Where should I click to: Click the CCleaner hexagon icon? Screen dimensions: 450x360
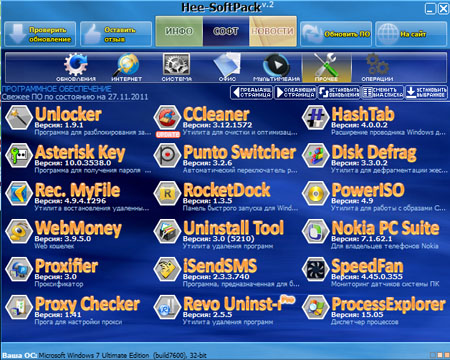[x=167, y=117]
